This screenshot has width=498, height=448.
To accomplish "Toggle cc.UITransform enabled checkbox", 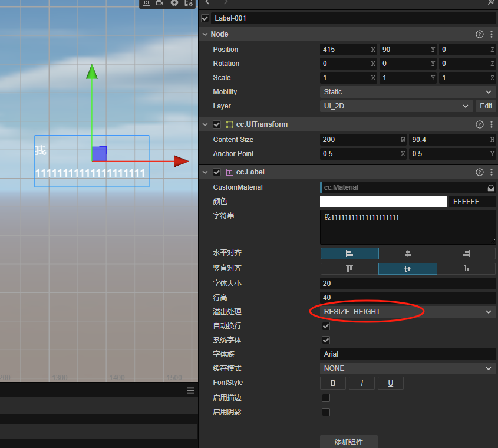I will click(217, 124).
